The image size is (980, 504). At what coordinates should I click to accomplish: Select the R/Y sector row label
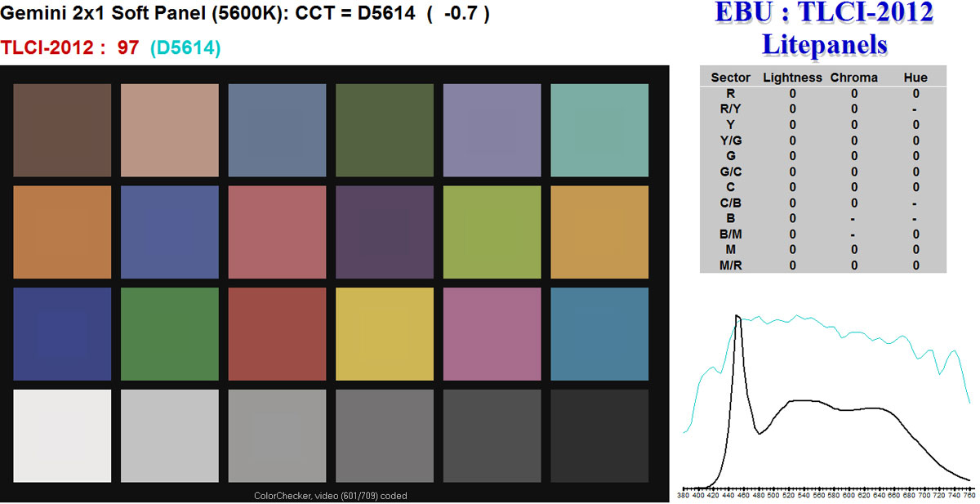(x=730, y=109)
